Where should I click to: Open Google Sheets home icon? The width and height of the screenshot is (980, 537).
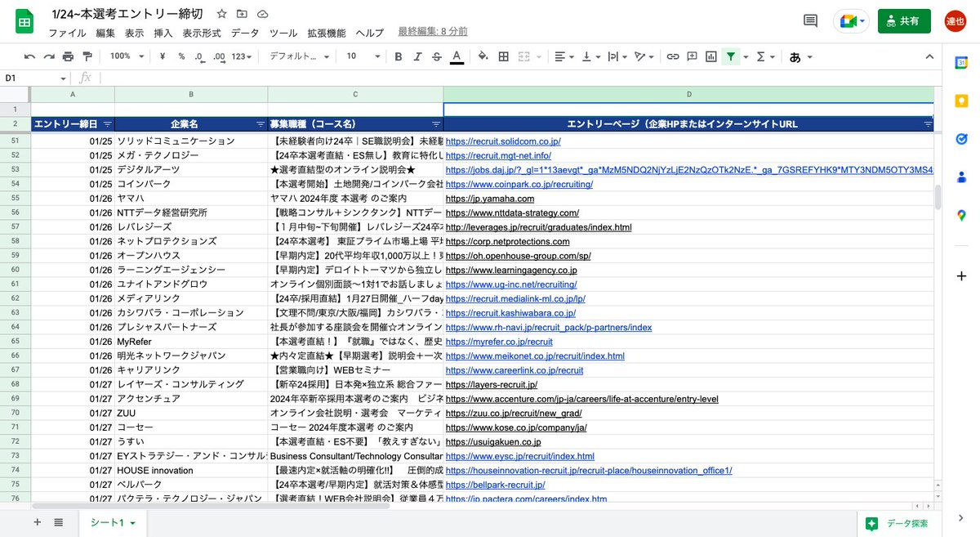pos(24,21)
